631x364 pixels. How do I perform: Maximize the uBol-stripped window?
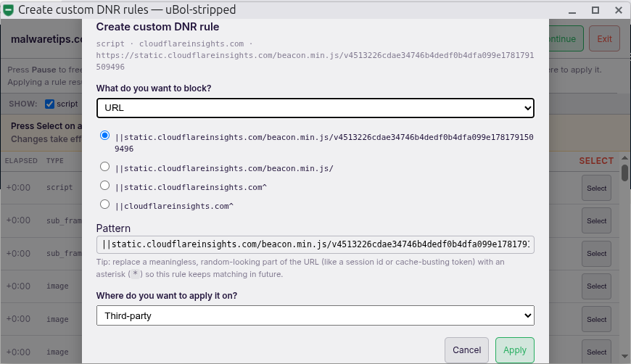(595, 10)
